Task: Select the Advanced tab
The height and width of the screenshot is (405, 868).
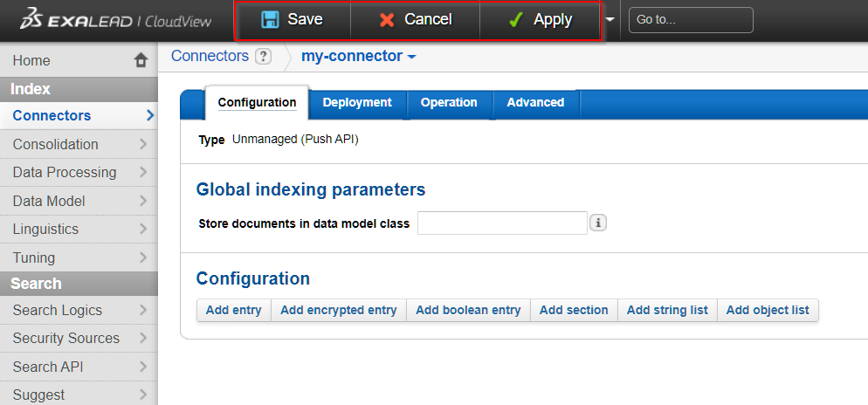Action: click(535, 103)
